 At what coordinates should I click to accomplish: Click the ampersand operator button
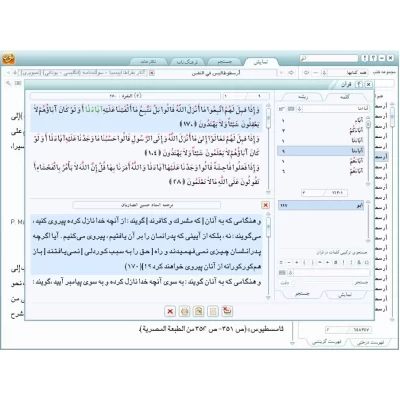(x=358, y=262)
